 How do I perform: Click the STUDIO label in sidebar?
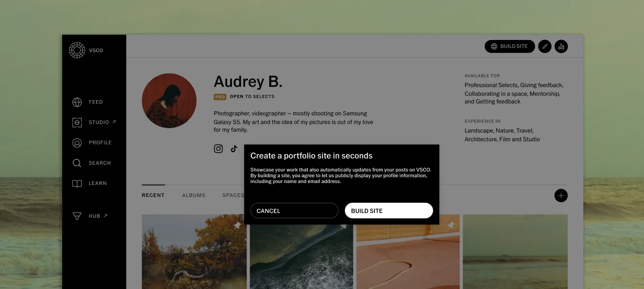(x=99, y=122)
